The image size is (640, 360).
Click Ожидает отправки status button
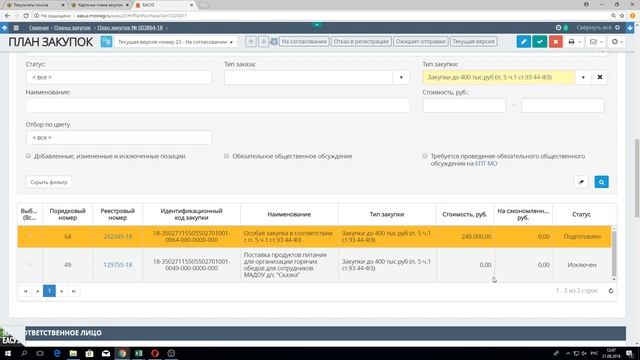click(x=421, y=42)
